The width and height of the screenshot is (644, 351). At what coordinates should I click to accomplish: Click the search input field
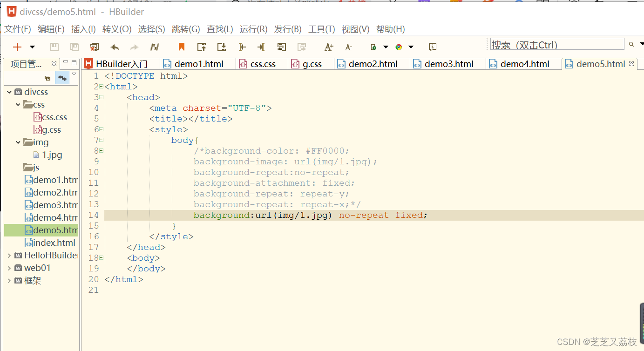click(x=557, y=44)
